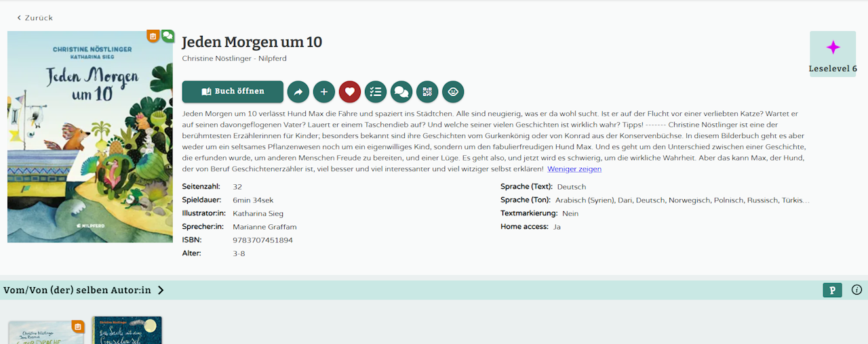Image resolution: width=868 pixels, height=344 pixels.
Task: Click the Leselevel 6 star badge
Action: pyautogui.click(x=833, y=53)
